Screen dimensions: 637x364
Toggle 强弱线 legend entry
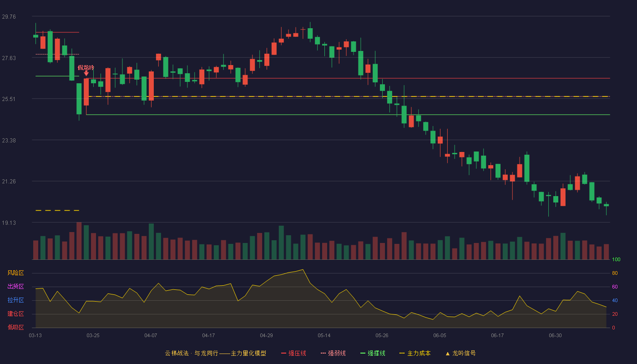333,353
